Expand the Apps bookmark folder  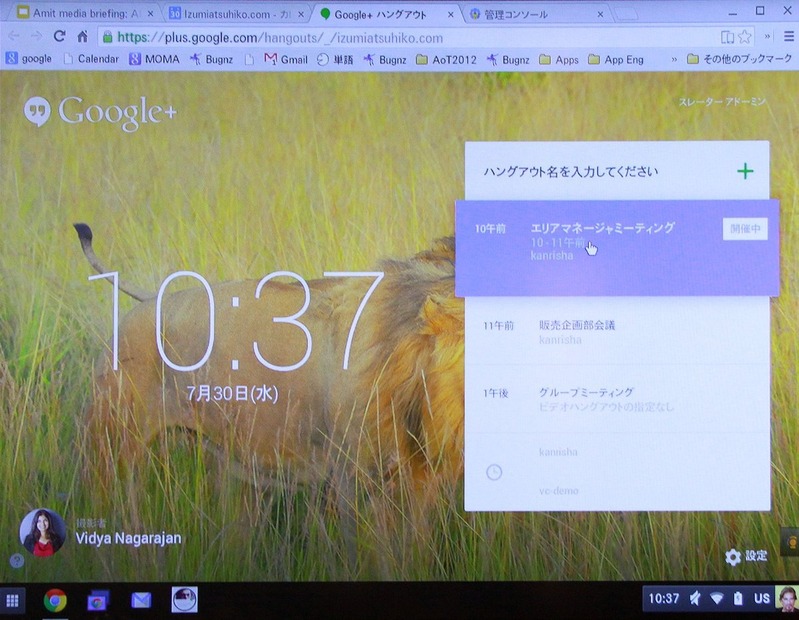click(559, 60)
